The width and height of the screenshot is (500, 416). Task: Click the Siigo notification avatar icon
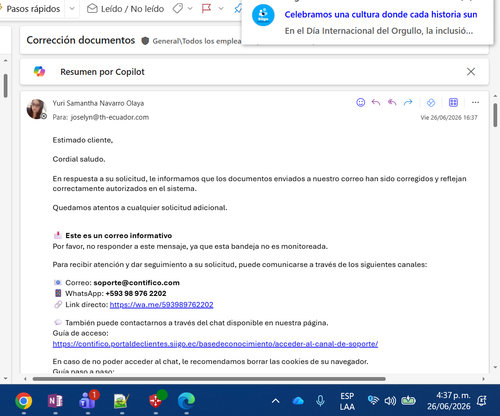click(263, 15)
